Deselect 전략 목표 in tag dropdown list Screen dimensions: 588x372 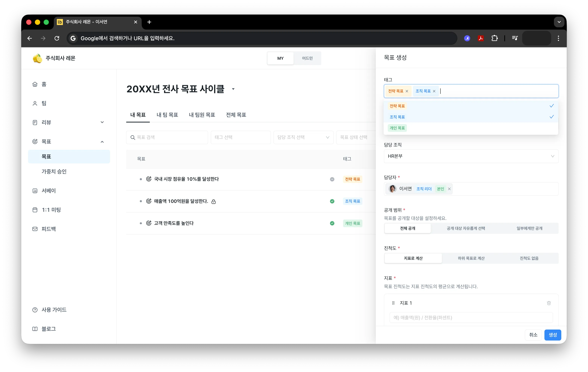point(471,106)
